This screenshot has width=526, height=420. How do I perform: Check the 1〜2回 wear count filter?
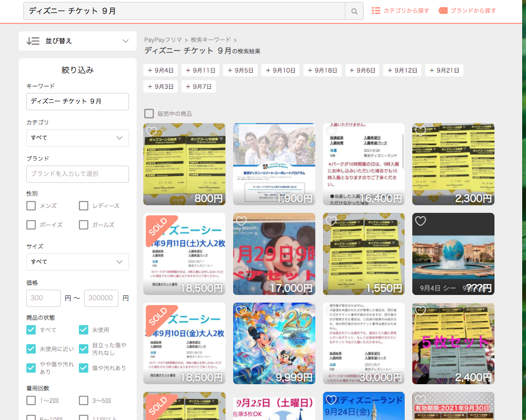point(31,400)
